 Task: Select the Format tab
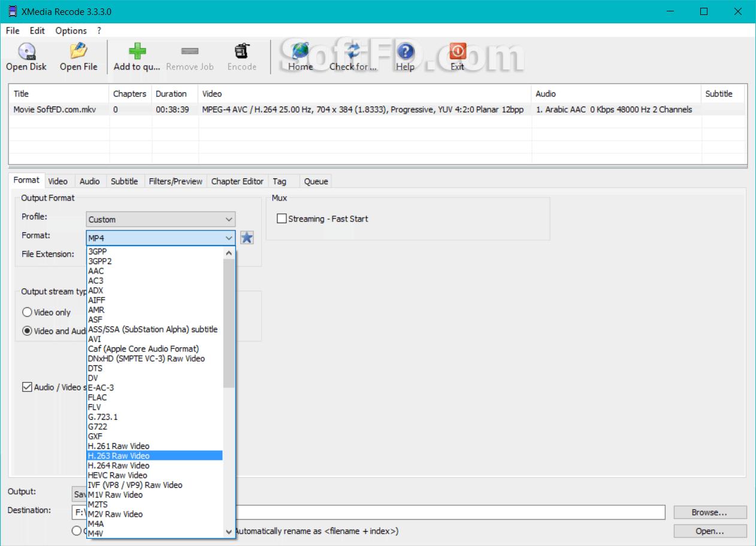pyautogui.click(x=26, y=180)
